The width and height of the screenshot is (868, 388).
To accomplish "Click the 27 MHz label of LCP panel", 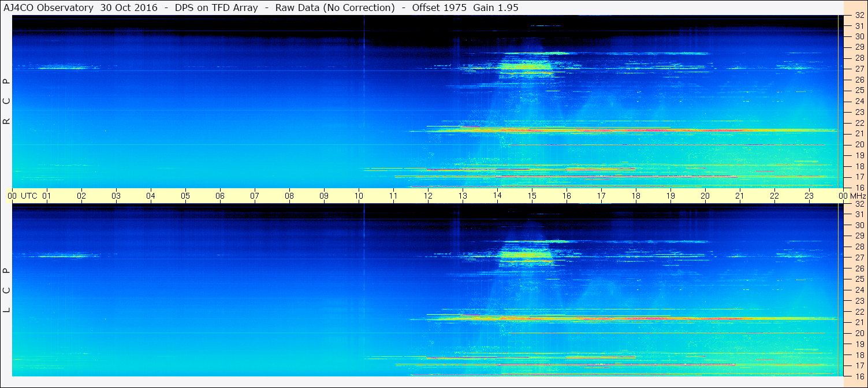I will [859, 258].
